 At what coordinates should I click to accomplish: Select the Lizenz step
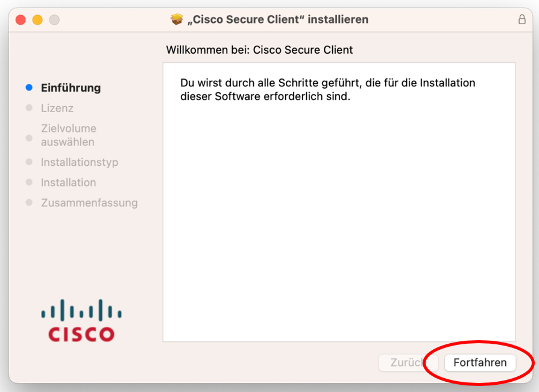pyautogui.click(x=57, y=108)
